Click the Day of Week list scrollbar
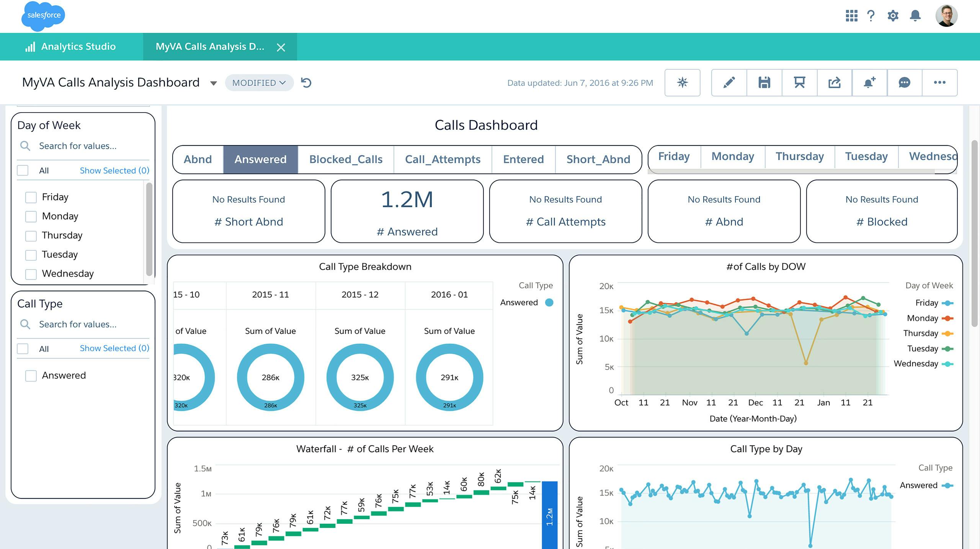The image size is (980, 549). tap(149, 229)
